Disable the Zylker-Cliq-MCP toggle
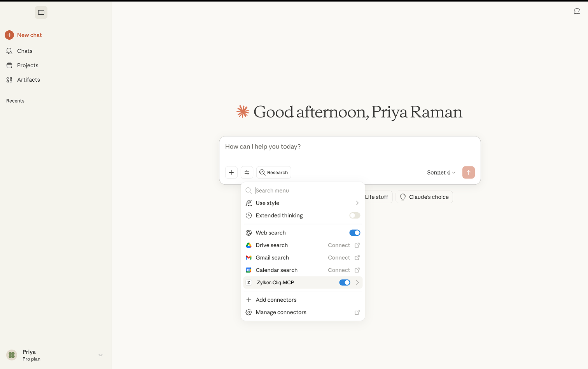The height and width of the screenshot is (369, 588). tap(345, 283)
